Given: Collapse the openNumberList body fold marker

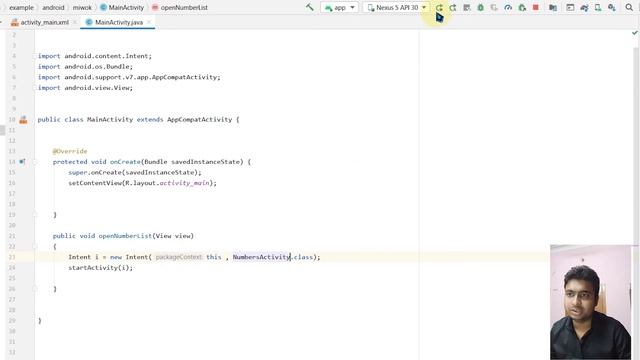Looking at the screenshot, I should pyautogui.click(x=35, y=247).
